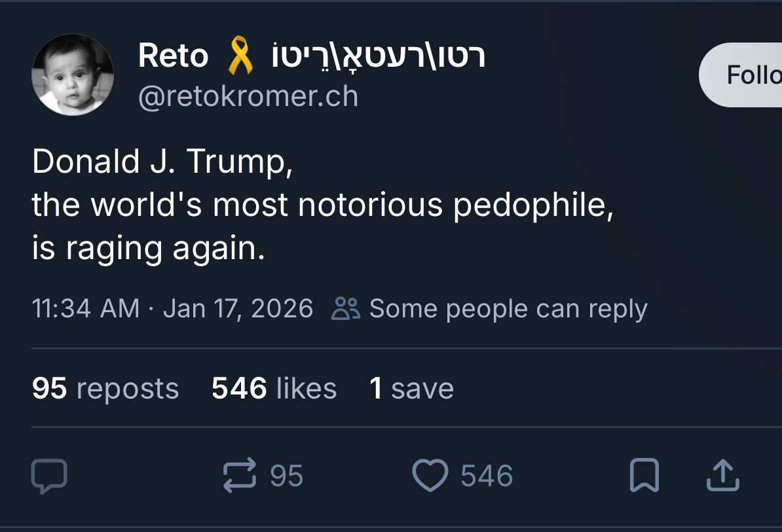Viewport: 782px width, 532px height.
Task: Save the post with the bookmark icon
Action: [x=644, y=476]
